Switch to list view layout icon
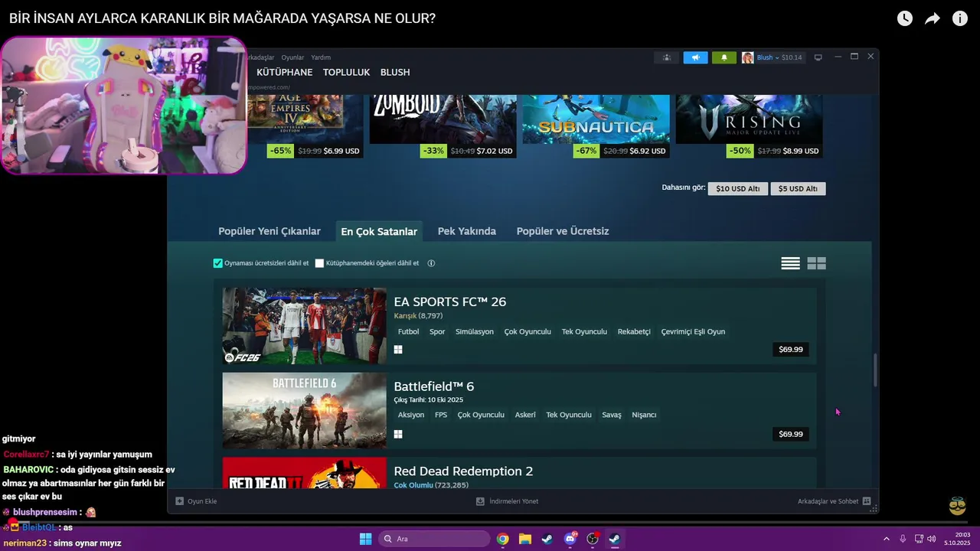980x551 pixels. [x=790, y=263]
